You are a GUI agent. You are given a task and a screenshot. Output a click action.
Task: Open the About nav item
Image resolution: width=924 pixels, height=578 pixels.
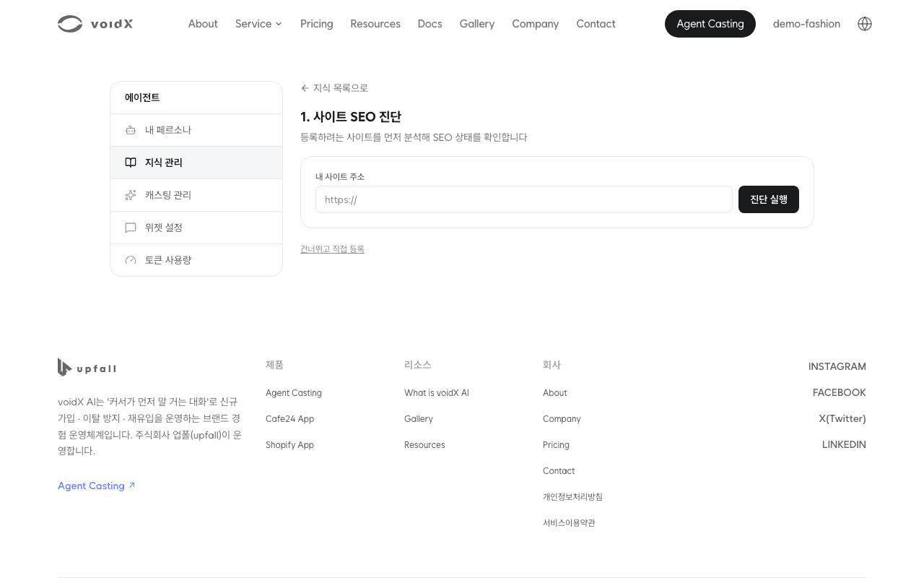[x=203, y=24]
